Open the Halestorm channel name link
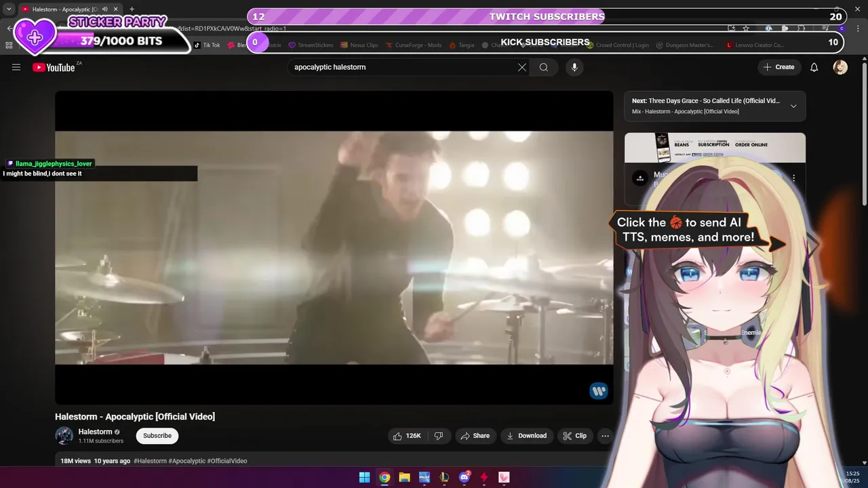 [95, 432]
